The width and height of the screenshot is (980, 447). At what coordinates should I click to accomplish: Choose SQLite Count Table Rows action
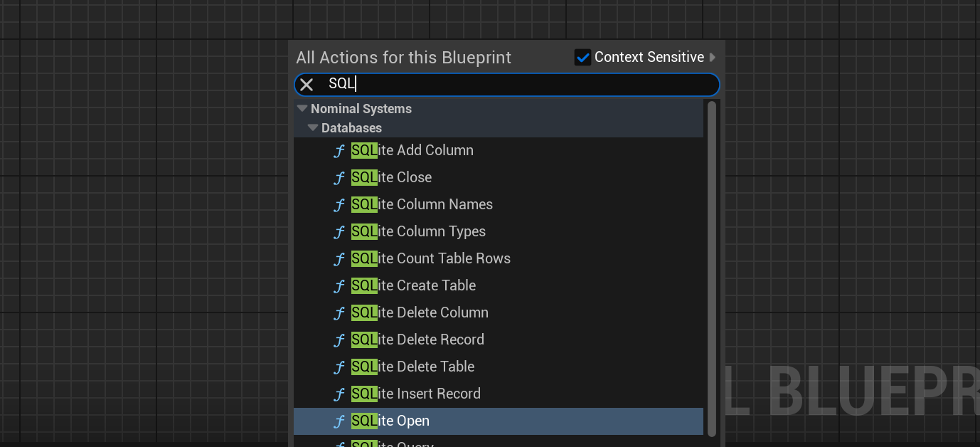coord(430,258)
